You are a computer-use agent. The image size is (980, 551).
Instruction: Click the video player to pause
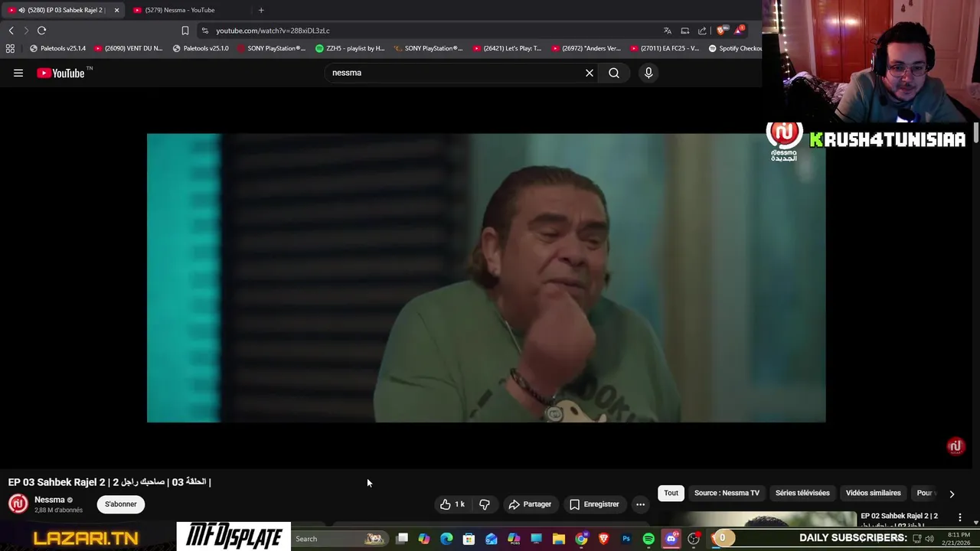[x=486, y=278]
